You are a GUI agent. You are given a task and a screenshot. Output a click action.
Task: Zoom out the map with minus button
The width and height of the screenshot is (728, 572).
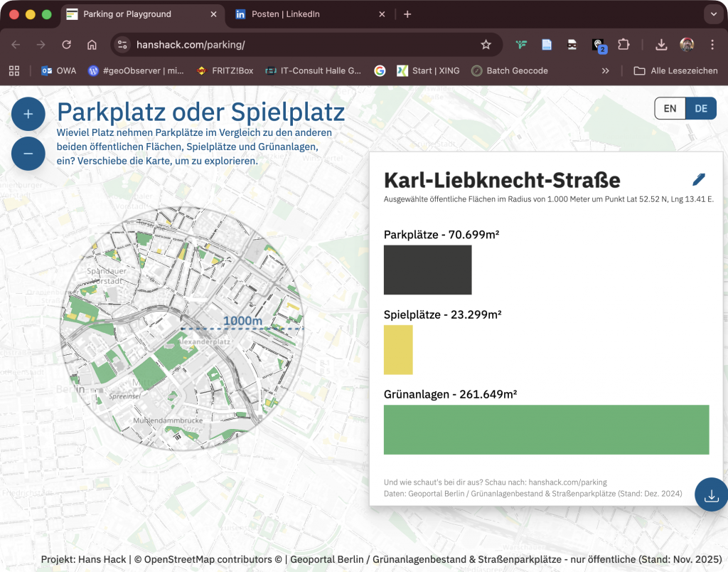pyautogui.click(x=28, y=154)
